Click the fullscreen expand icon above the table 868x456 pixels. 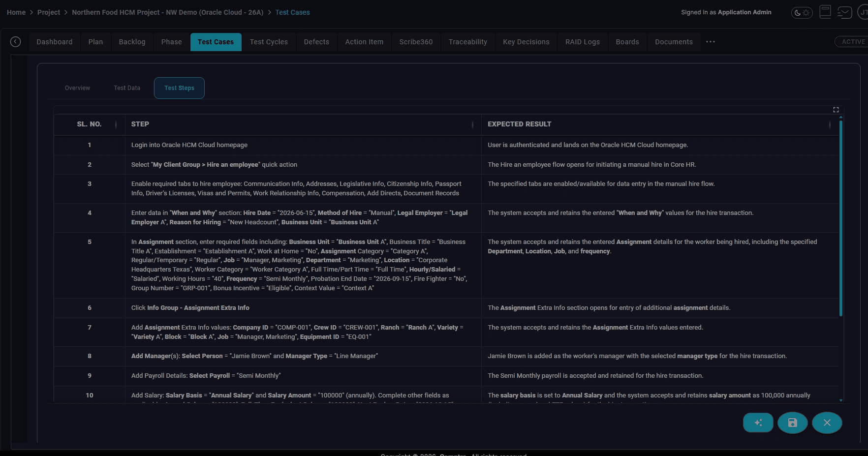(x=836, y=110)
